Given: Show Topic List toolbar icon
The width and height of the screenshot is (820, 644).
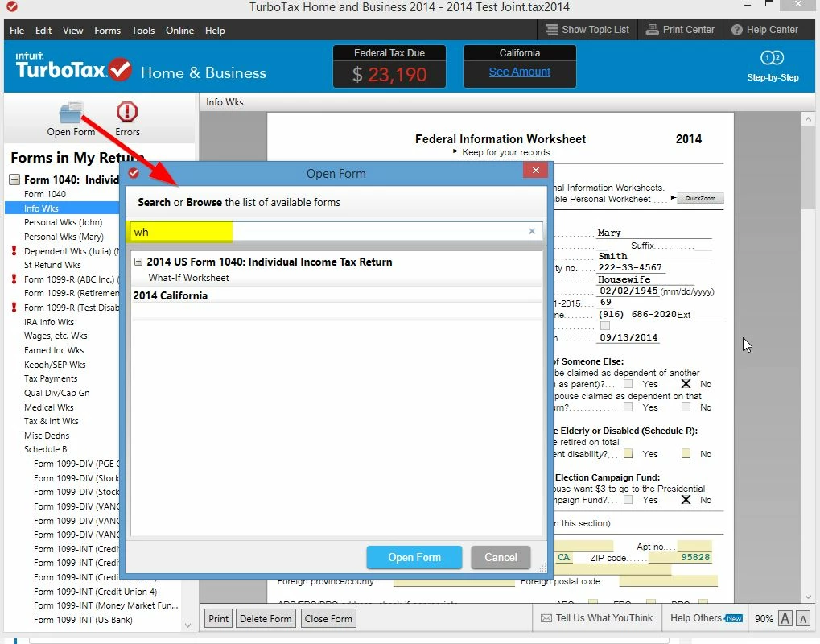Looking at the screenshot, I should point(551,30).
